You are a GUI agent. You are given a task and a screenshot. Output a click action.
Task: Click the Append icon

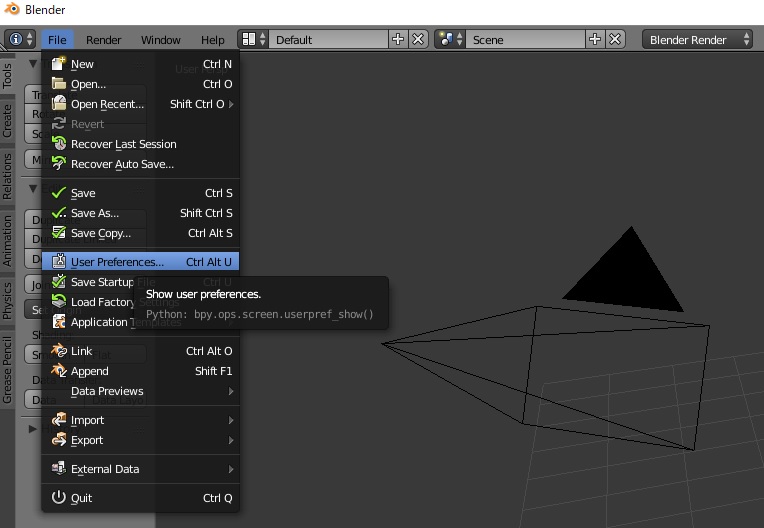coord(58,371)
